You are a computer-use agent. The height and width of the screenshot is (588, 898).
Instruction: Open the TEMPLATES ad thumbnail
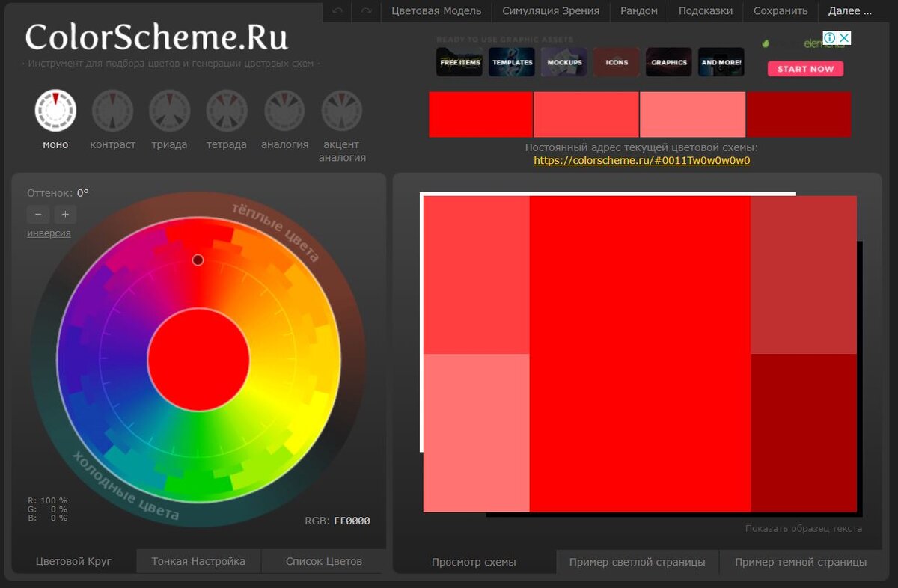[x=512, y=62]
